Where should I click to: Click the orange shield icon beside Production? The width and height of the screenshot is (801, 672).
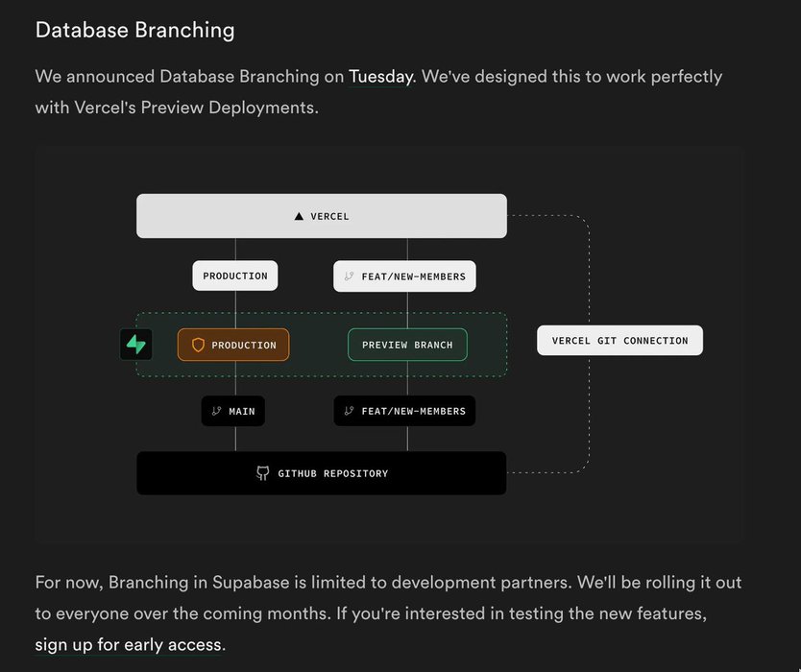(198, 345)
